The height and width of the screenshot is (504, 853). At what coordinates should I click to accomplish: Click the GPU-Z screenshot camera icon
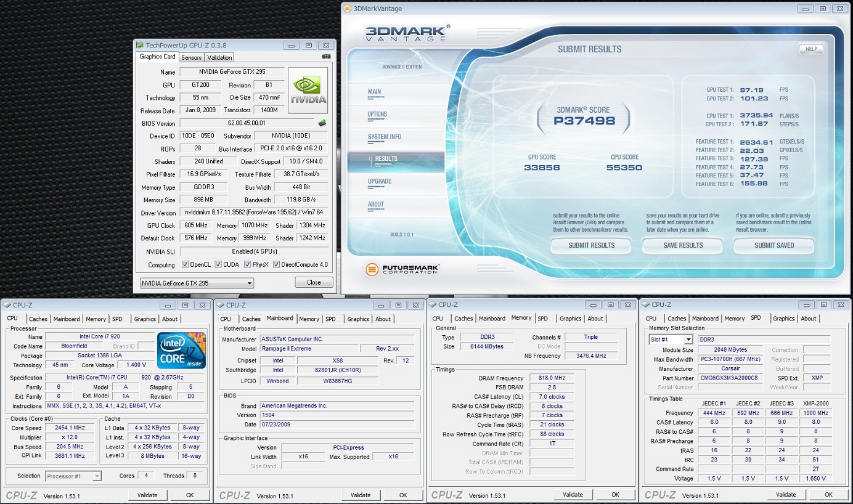click(326, 57)
